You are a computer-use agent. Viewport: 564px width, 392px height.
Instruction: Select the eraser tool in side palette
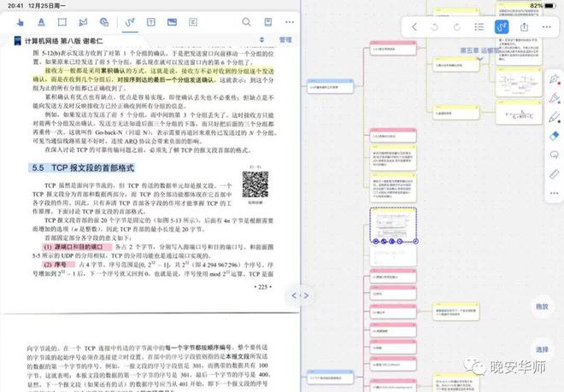tap(555, 136)
